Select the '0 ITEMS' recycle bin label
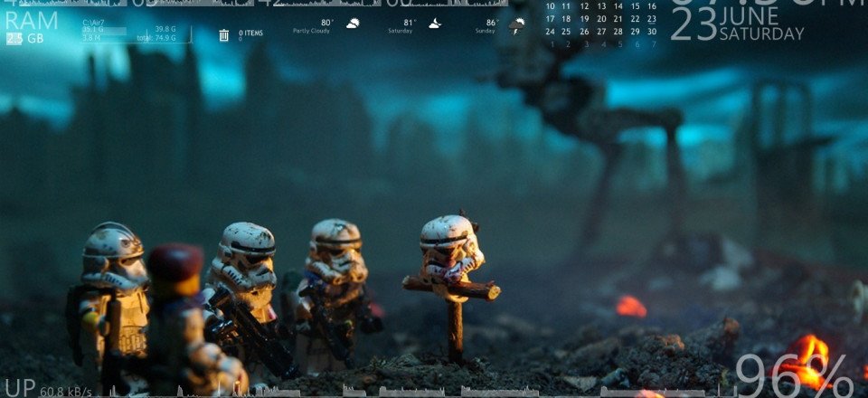The width and height of the screenshot is (868, 398). pyautogui.click(x=250, y=33)
